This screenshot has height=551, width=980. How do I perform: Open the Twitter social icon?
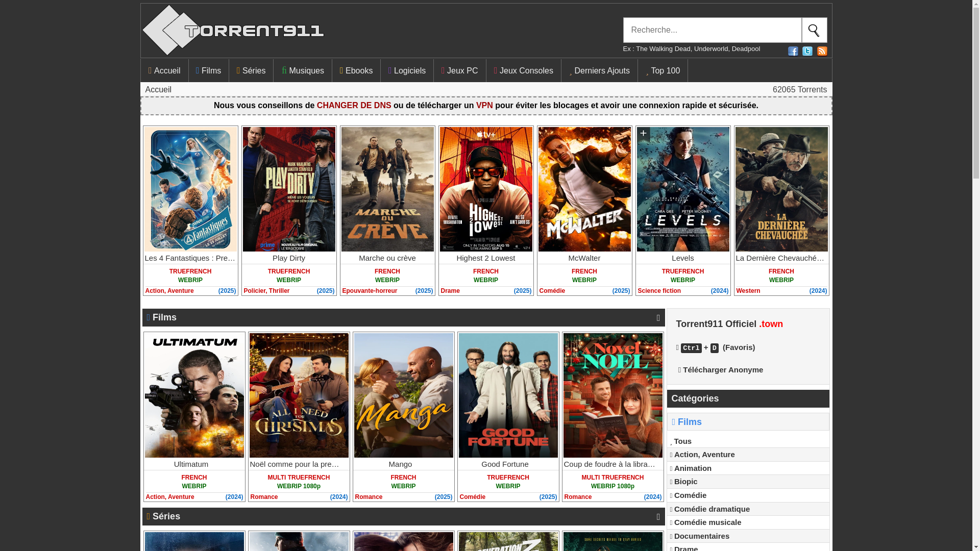click(x=807, y=51)
